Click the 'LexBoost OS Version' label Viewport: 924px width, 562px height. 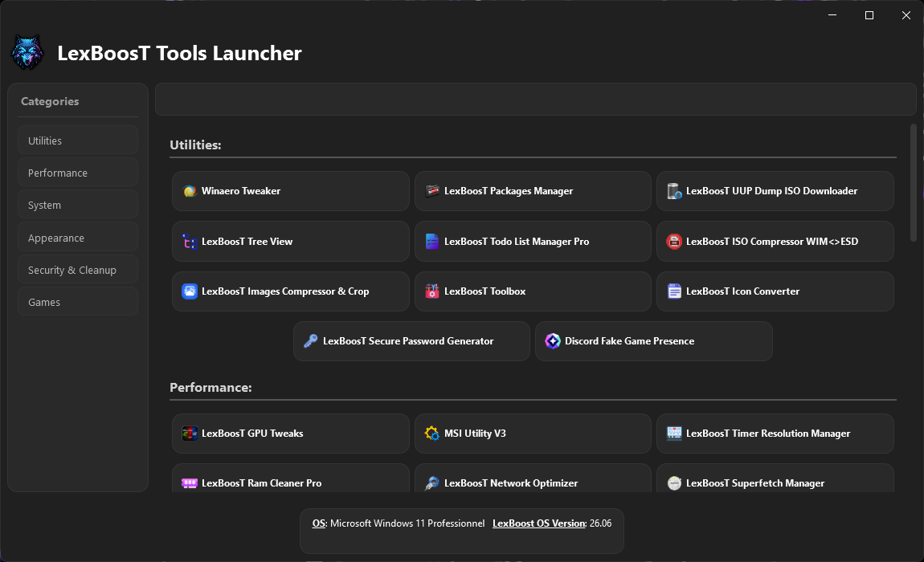539,523
